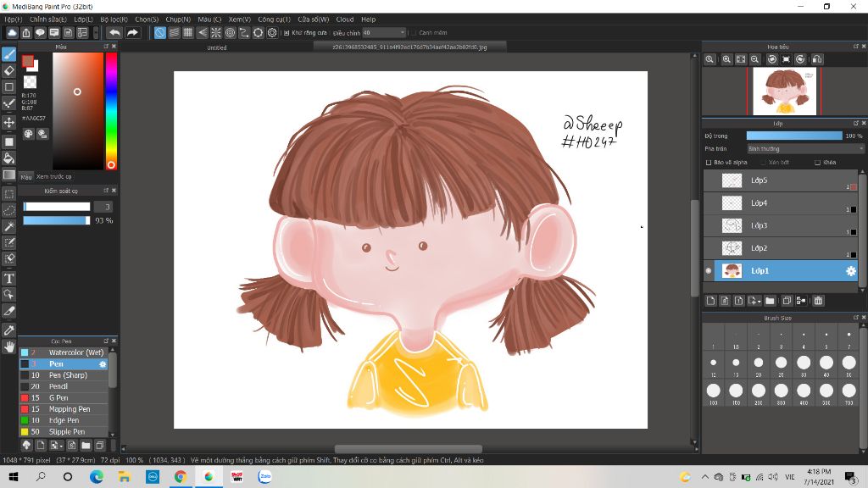Turn on the radial snap guide
868x488 pixels.
(216, 33)
